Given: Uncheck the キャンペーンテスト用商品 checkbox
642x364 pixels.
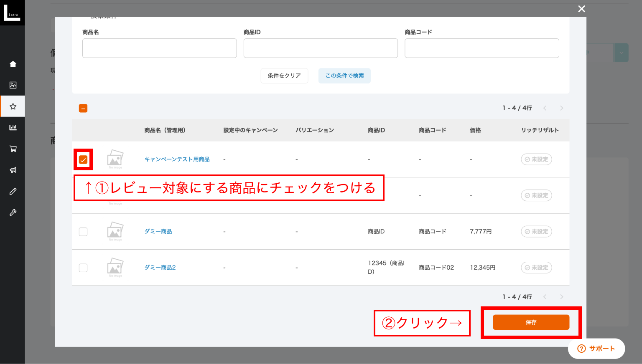Looking at the screenshot, I should (x=83, y=160).
